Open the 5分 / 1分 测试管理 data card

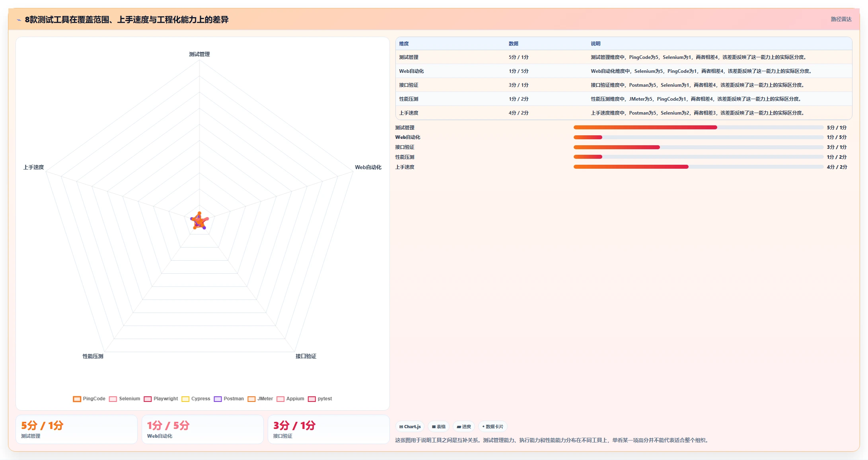pyautogui.click(x=76, y=429)
